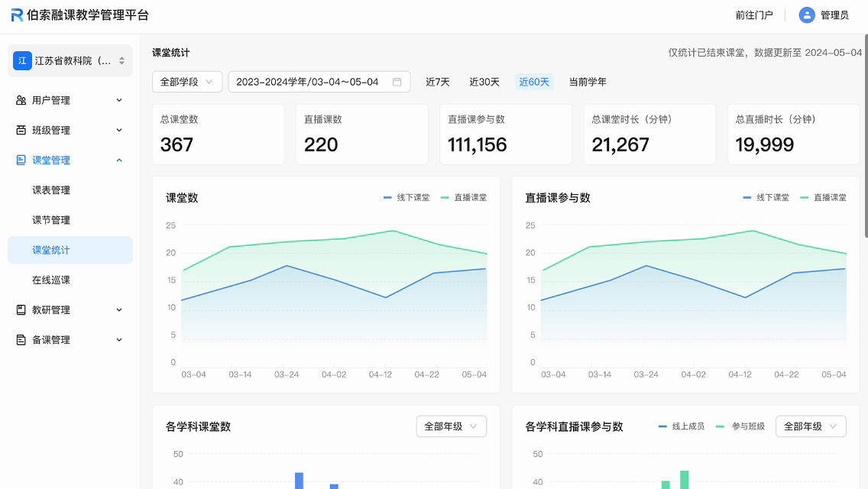Expand the 班级管理 menu chevron
Screen dimensions: 868x489
coord(119,130)
